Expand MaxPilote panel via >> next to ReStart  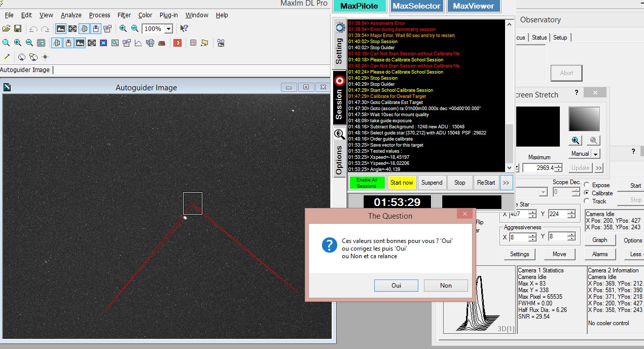506,183
